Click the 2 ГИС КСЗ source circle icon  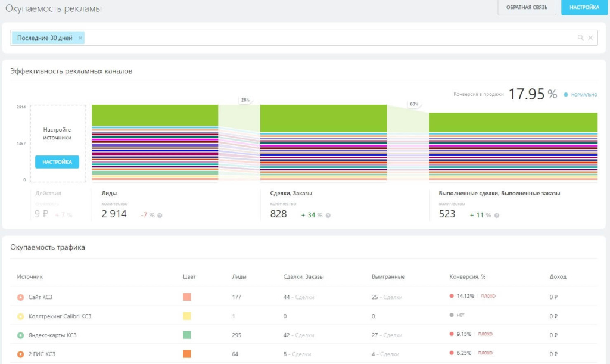pyautogui.click(x=20, y=354)
